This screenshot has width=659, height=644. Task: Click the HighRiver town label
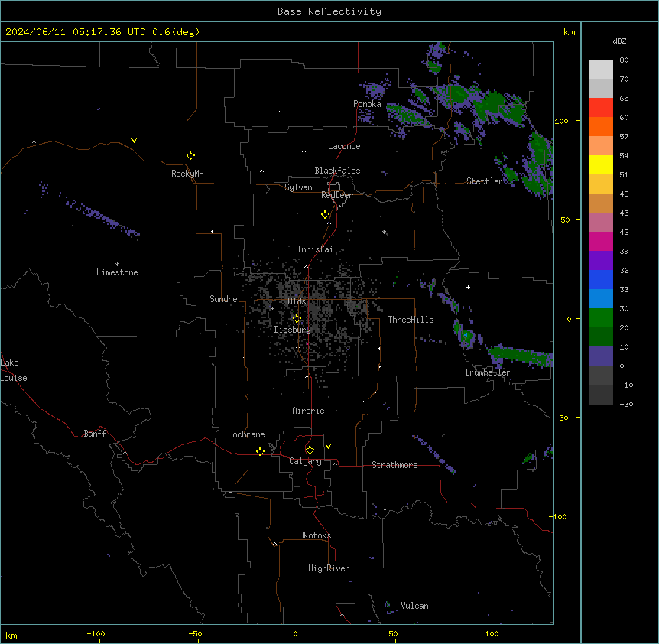[x=329, y=568]
